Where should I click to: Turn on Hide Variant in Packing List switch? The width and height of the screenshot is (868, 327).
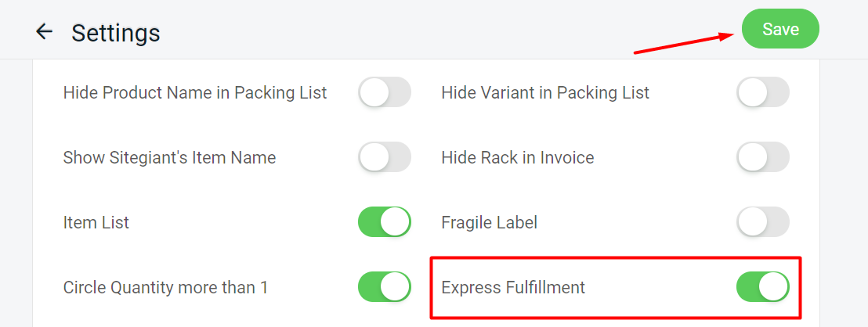pyautogui.click(x=763, y=92)
